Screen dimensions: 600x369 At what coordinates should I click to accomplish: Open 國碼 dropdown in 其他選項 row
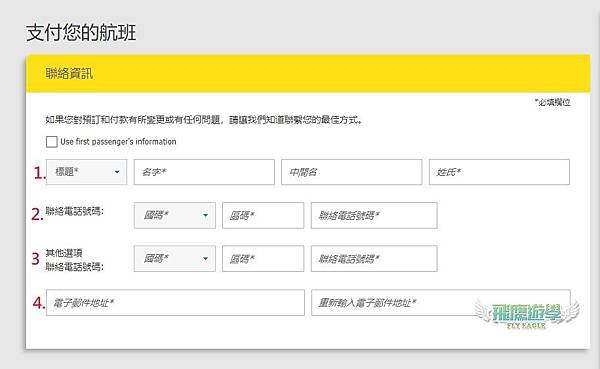click(175, 259)
